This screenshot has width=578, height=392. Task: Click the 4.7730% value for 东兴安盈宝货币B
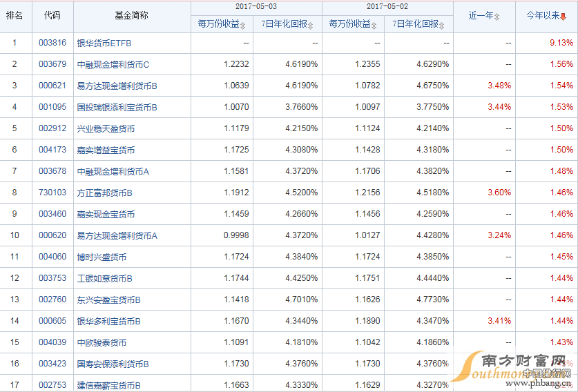[433, 299]
